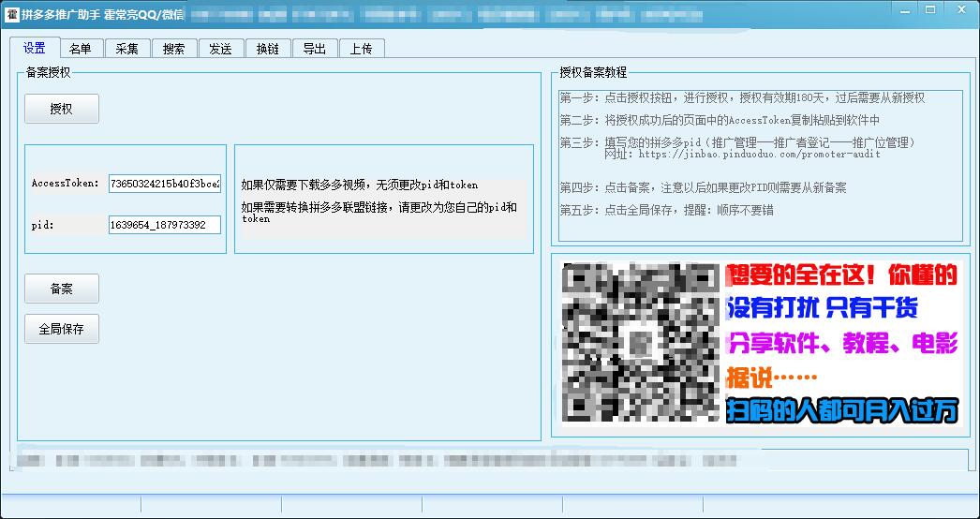Click the 第二步 AccessToken instruction line
Image resolution: width=980 pixels, height=519 pixels.
[x=720, y=120]
